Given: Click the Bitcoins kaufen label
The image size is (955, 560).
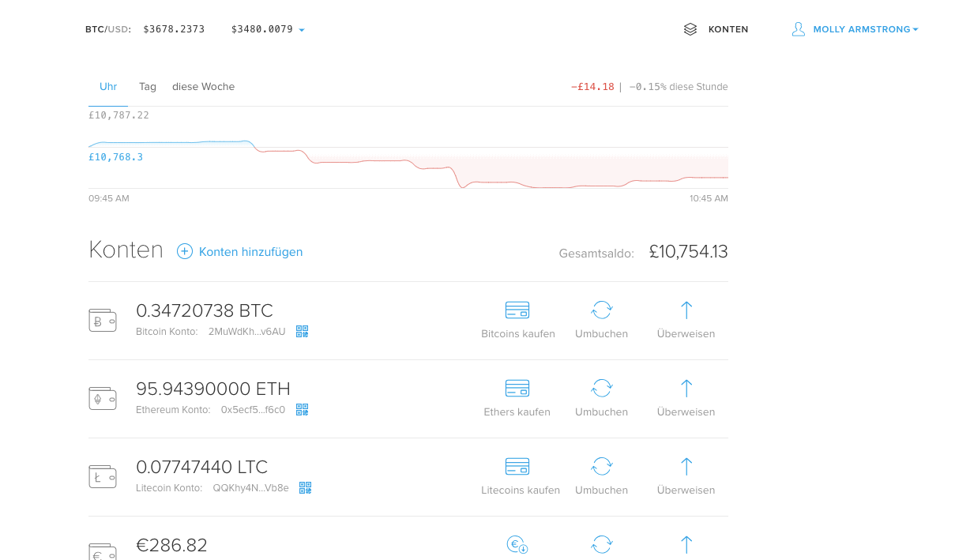Looking at the screenshot, I should point(518,334).
